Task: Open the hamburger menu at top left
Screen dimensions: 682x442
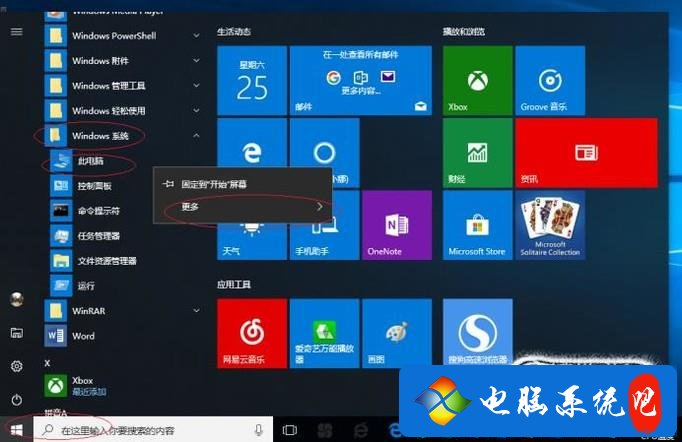Action: tap(17, 32)
